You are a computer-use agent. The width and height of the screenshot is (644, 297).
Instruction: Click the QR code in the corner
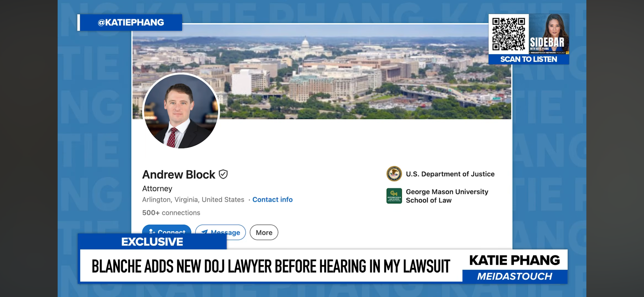508,34
